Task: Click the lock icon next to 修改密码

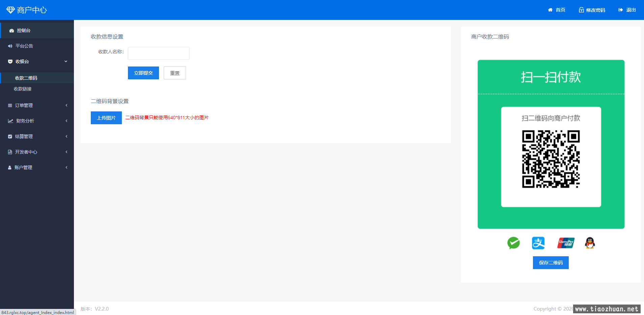Action: 581,10
